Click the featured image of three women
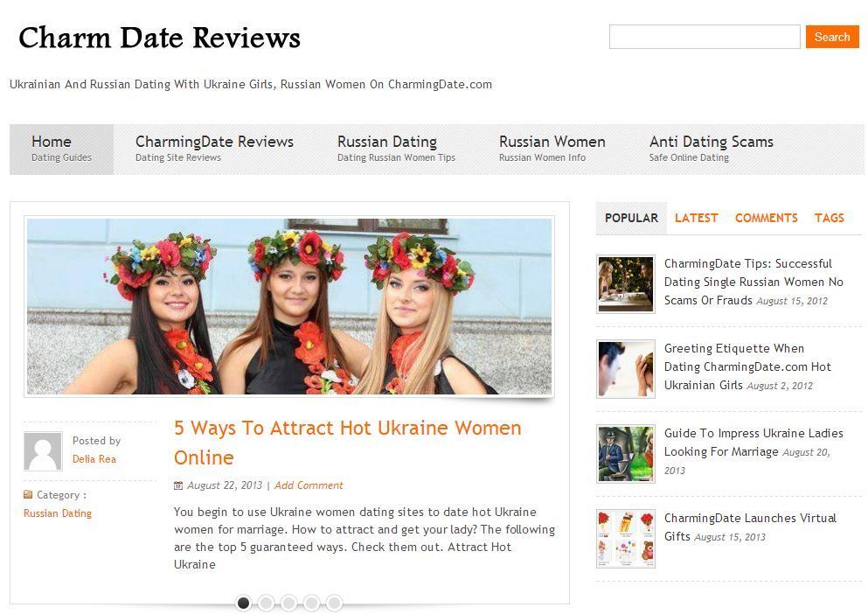The image size is (868, 614). pyautogui.click(x=289, y=306)
